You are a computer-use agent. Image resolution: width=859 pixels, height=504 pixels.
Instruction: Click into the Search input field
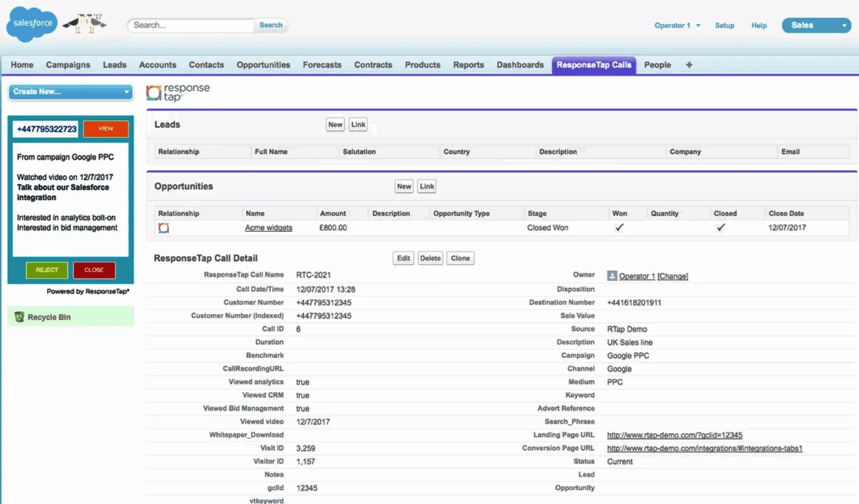click(191, 25)
